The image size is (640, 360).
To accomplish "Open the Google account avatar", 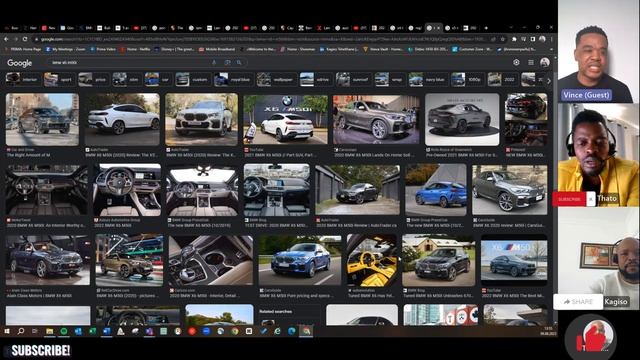I will pos(544,62).
